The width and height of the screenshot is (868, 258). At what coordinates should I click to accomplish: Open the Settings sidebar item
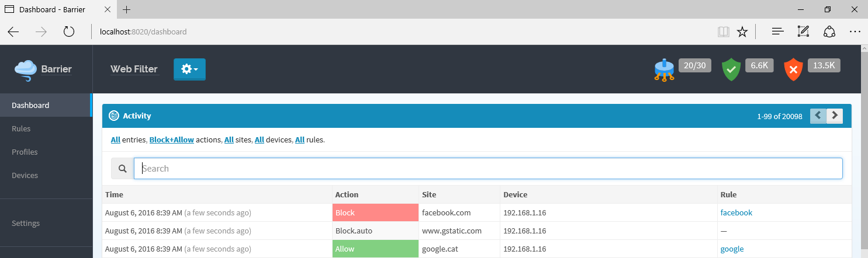point(46,223)
